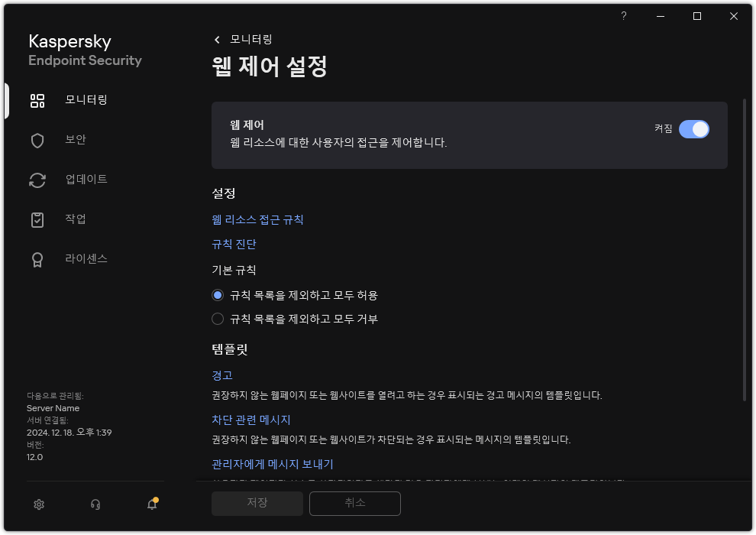756x535 pixels.
Task: Select 규칙 목록을 제외하고 모두 허용 radio option
Action: (218, 295)
